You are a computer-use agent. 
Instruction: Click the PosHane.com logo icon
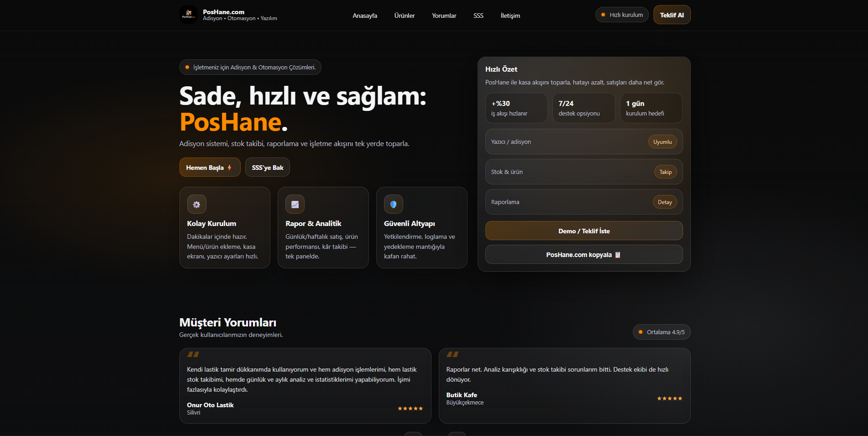[188, 14]
